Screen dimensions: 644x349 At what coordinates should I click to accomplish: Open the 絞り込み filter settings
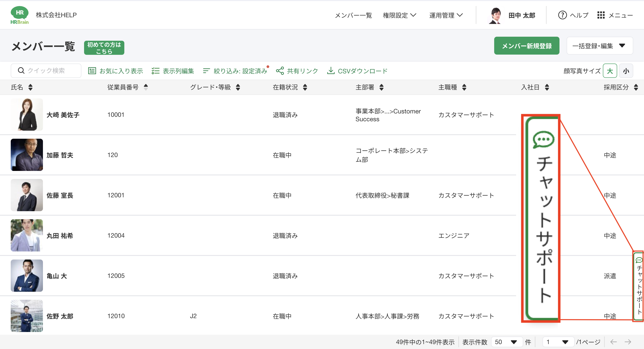(206, 70)
